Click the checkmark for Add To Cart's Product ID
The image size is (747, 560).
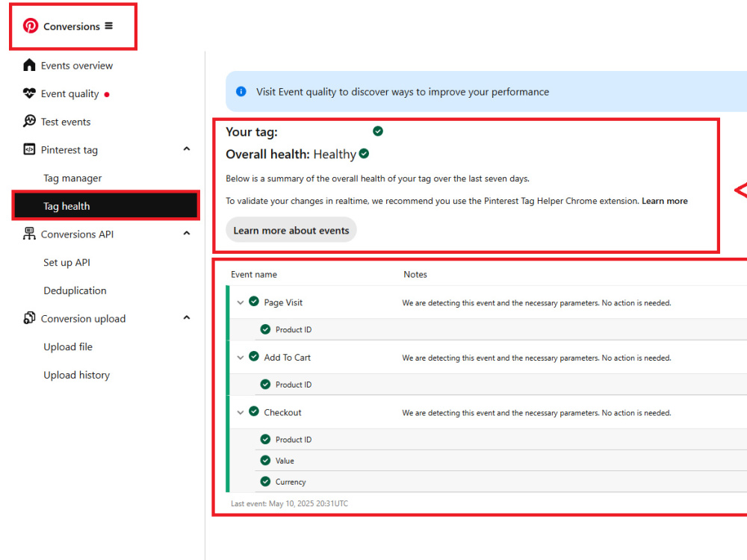pyautogui.click(x=265, y=384)
